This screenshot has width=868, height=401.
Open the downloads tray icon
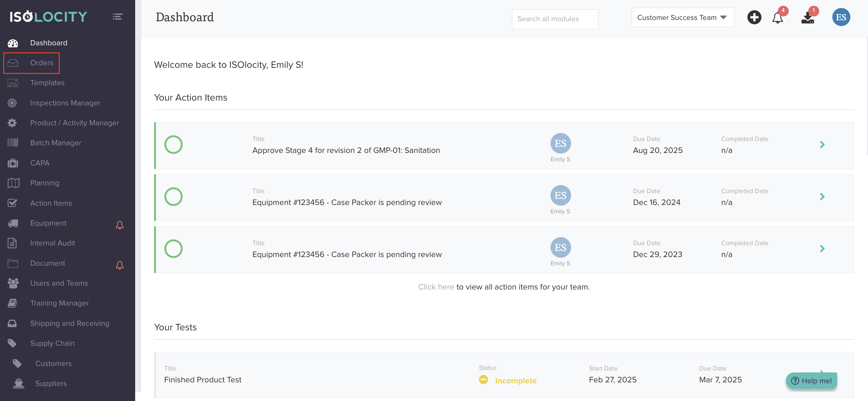[x=807, y=18]
